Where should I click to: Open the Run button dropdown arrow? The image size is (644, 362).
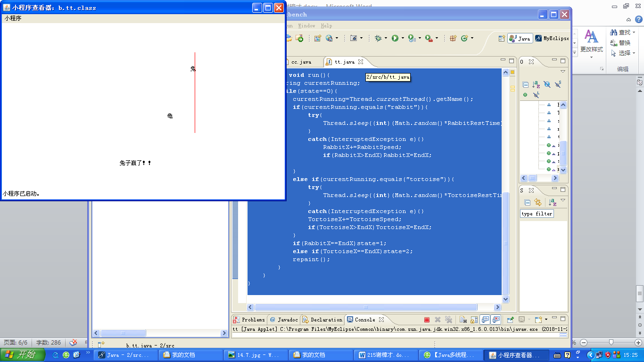pyautogui.click(x=403, y=39)
